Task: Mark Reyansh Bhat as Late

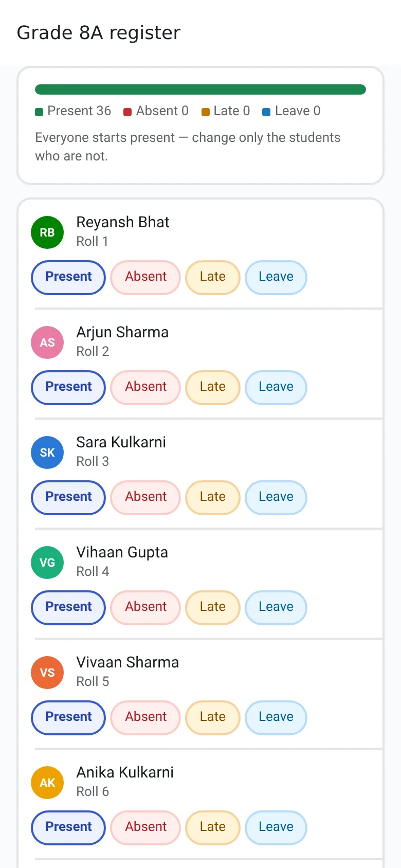Action: pos(213,277)
